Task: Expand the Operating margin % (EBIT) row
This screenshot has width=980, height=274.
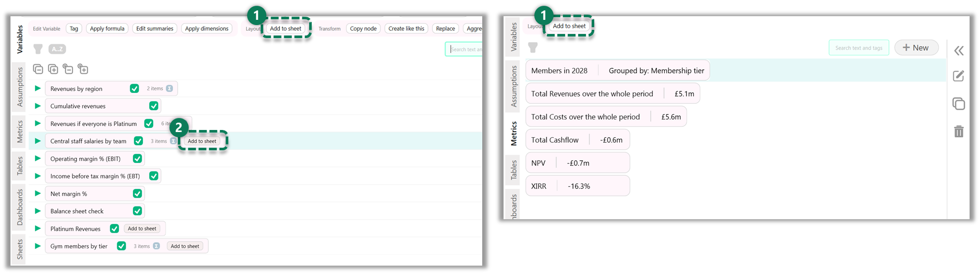Action: pyautogui.click(x=38, y=158)
